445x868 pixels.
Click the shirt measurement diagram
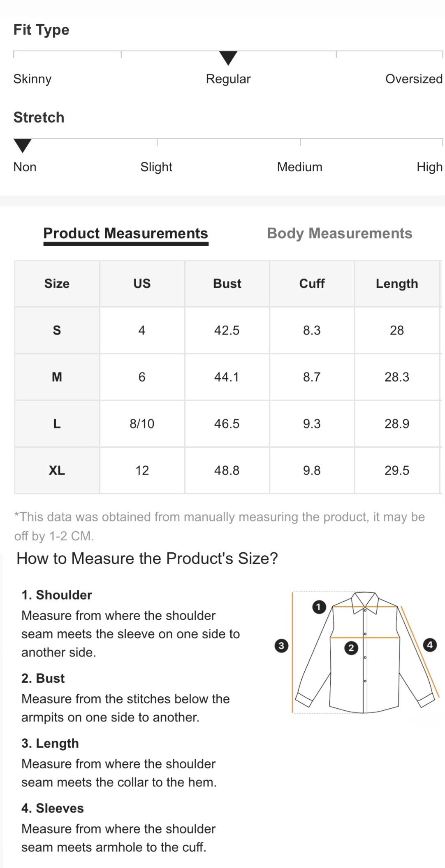pyautogui.click(x=364, y=652)
